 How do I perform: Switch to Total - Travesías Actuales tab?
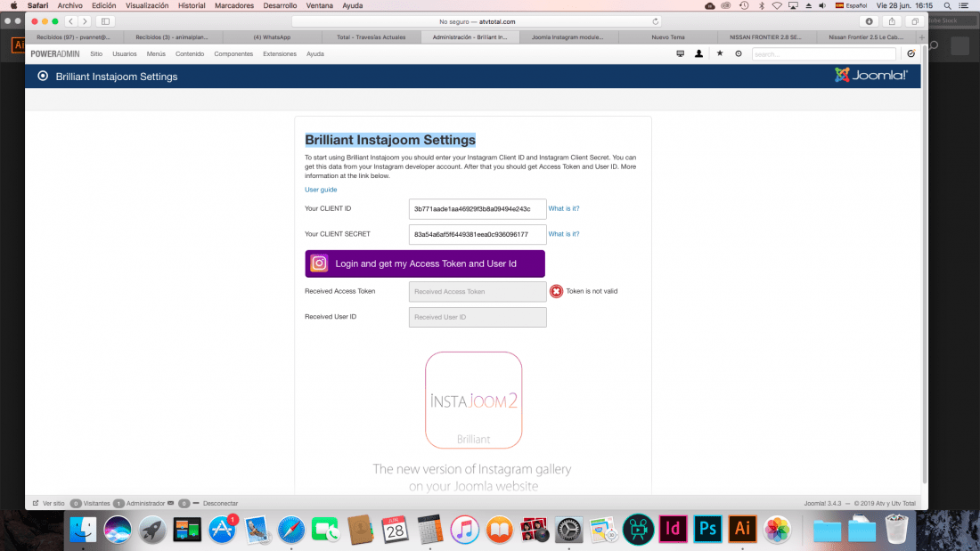pyautogui.click(x=372, y=36)
